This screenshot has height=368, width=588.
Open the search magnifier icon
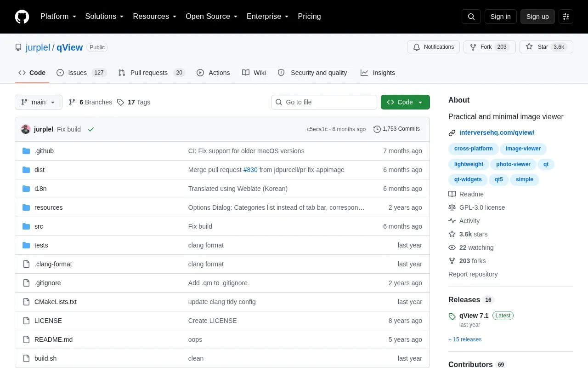471,17
